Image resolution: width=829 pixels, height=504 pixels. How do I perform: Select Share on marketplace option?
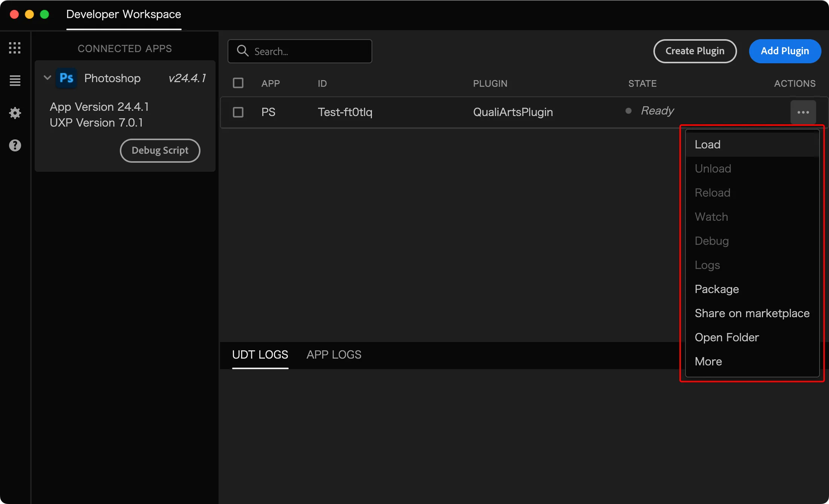[752, 313]
